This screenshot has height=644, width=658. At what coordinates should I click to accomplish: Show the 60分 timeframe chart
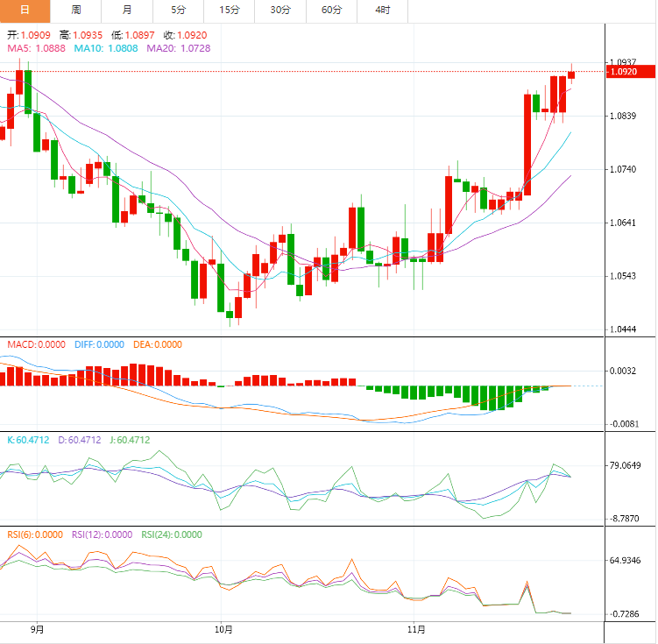[331, 10]
